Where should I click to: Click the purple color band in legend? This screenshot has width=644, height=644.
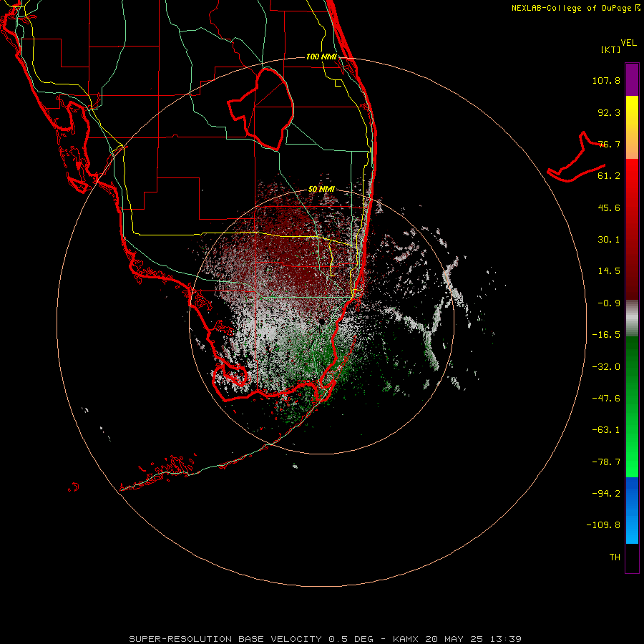632,79
